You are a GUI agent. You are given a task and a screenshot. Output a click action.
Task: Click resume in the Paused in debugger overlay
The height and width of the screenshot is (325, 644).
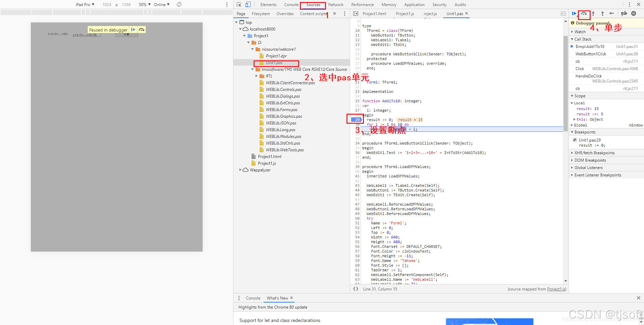point(133,30)
